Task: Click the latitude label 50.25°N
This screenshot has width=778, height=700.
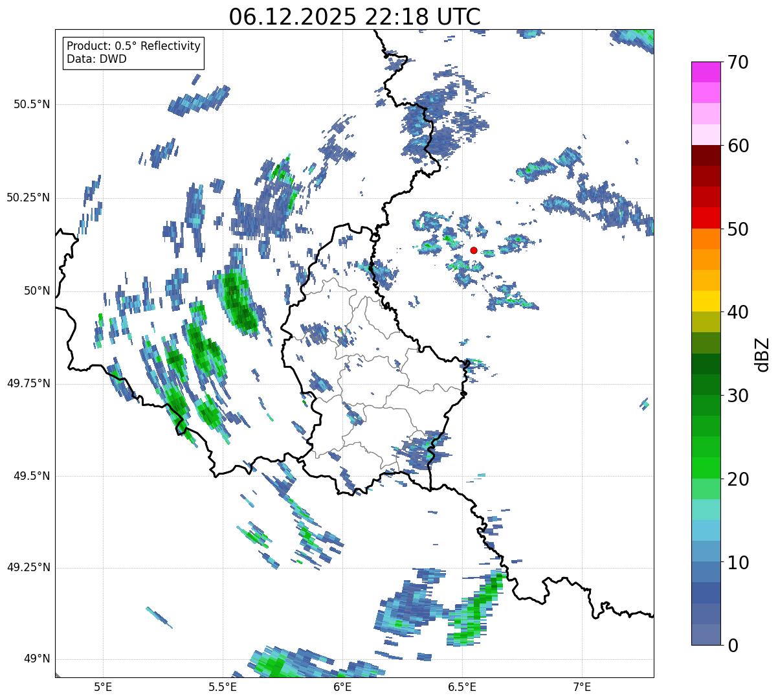Action: point(28,198)
